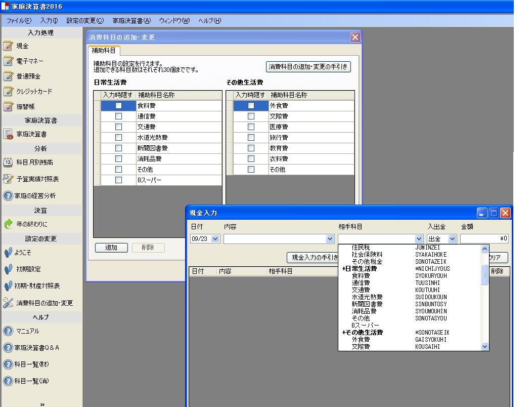Open 家庭の経営分析 icon

click(x=8, y=196)
